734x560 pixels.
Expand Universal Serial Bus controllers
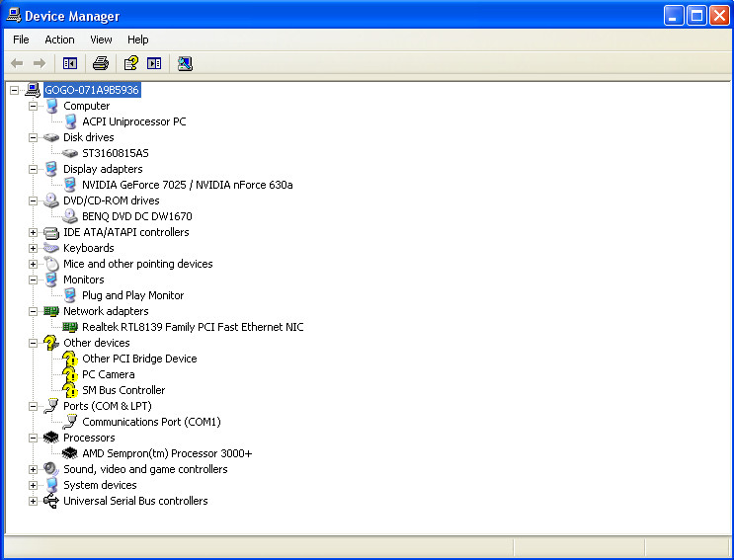point(33,501)
